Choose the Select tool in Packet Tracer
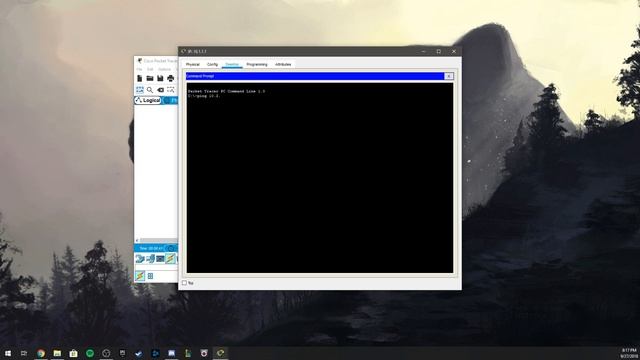This screenshot has width=640, height=360. 140,90
